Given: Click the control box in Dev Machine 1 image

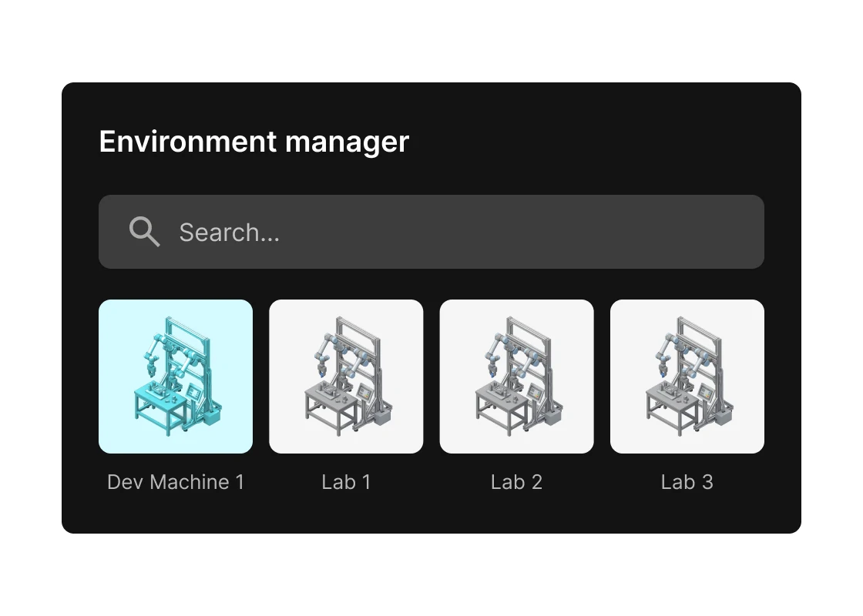Looking at the screenshot, I should pyautogui.click(x=210, y=417).
